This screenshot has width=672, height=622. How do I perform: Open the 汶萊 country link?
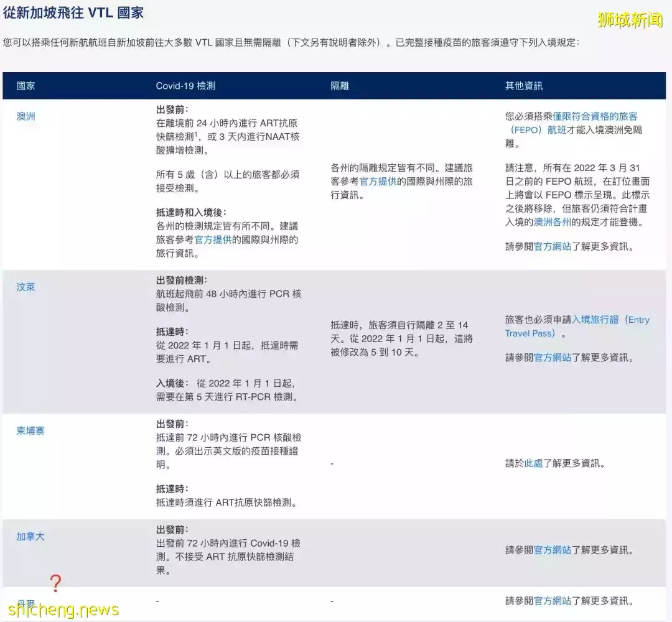point(25,287)
